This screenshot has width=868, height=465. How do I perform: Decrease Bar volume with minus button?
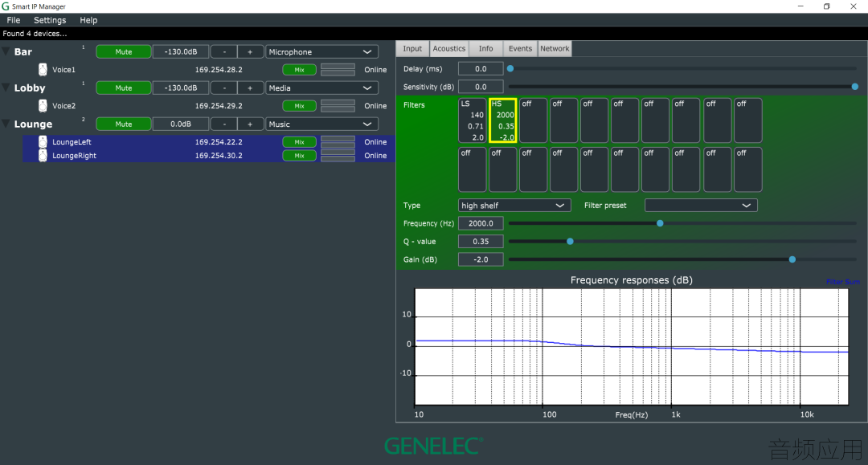click(x=224, y=52)
